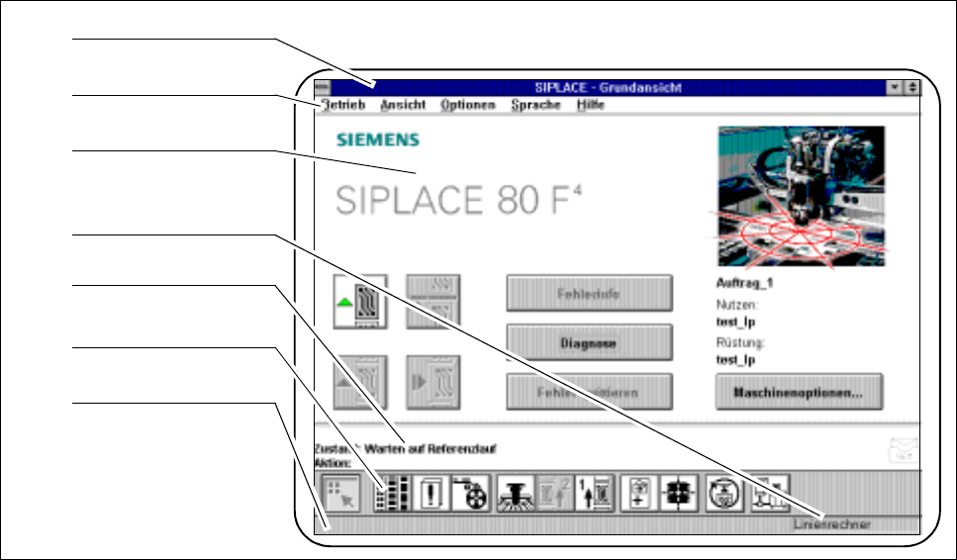
Task: Click the exclamation mark page icon
Action: point(431,493)
